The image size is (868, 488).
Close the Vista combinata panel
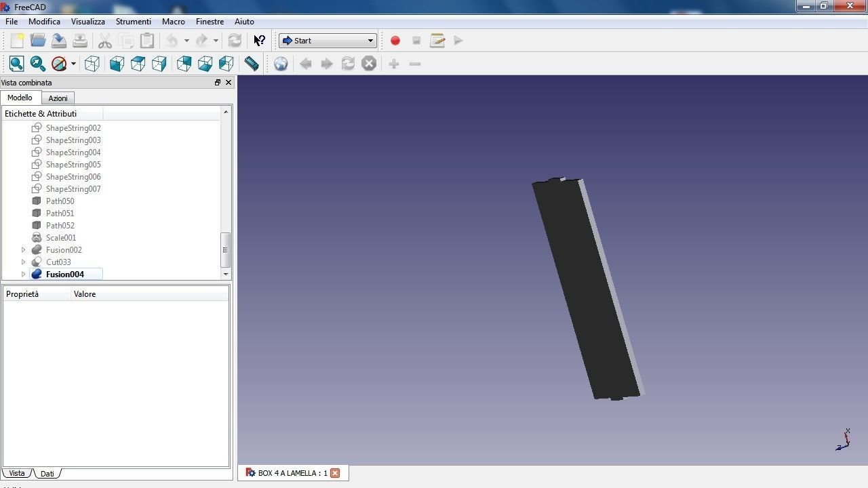pyautogui.click(x=229, y=83)
